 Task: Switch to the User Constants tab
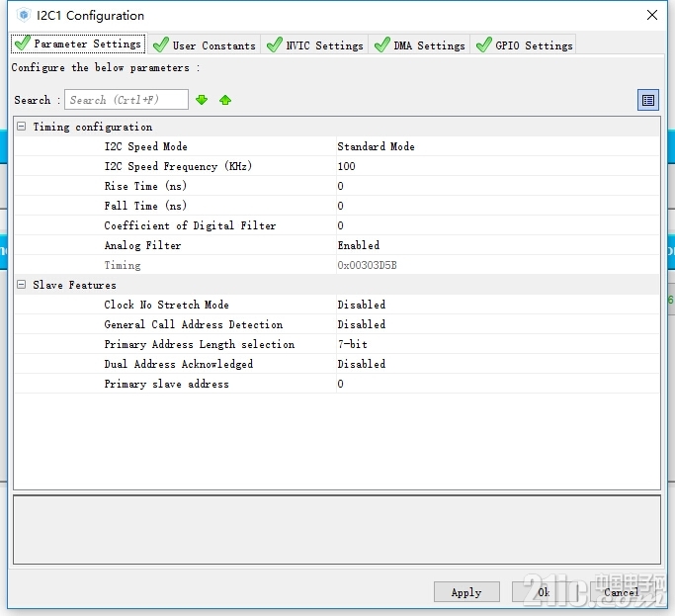(205, 44)
